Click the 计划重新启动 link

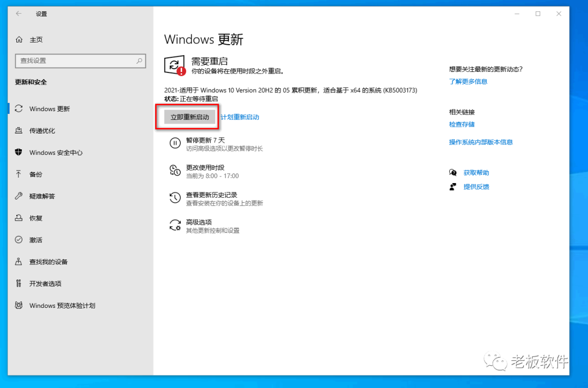[240, 117]
